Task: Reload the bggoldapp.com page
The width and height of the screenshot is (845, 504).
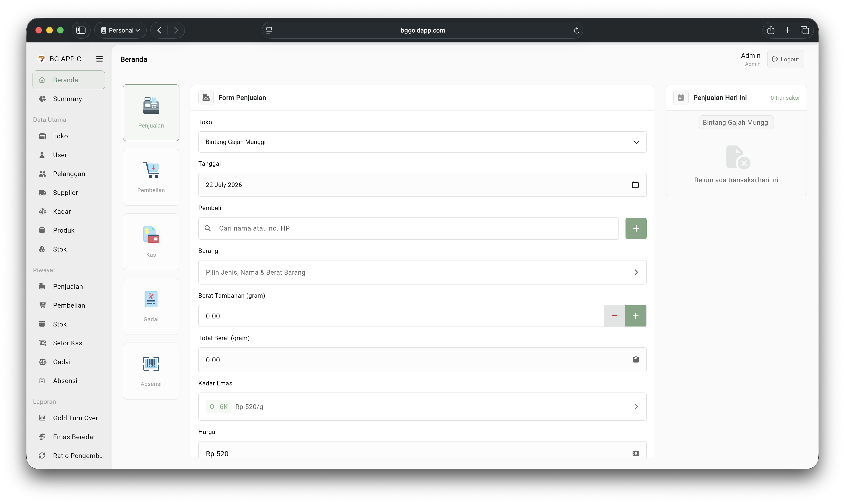Action: (576, 30)
